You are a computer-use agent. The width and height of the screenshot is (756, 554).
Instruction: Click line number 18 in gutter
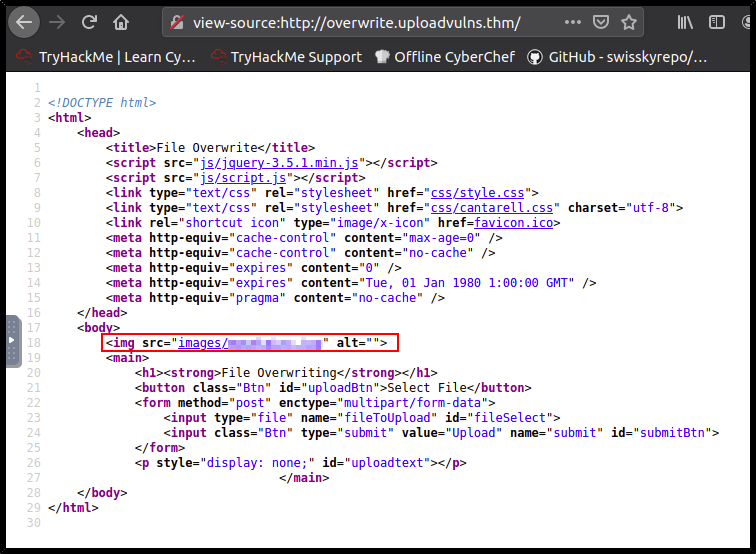(x=34, y=343)
